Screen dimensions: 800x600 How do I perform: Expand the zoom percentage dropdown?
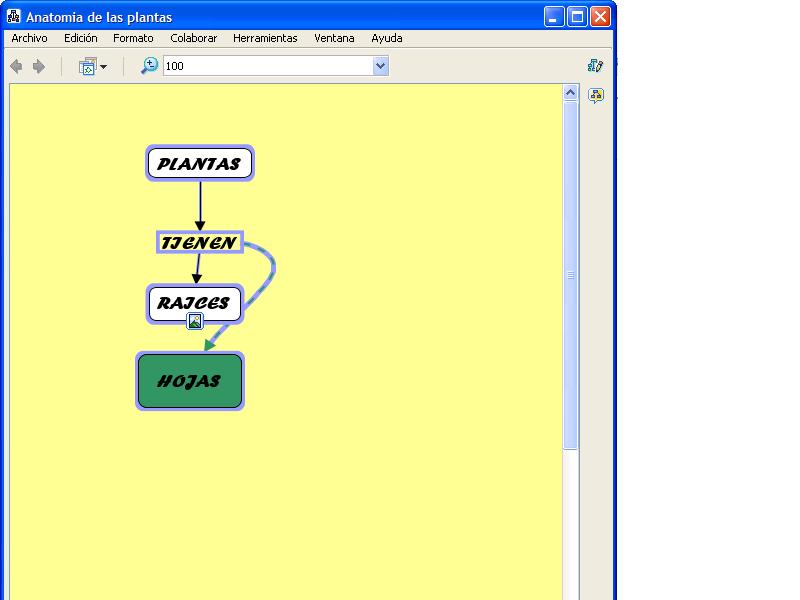(380, 66)
